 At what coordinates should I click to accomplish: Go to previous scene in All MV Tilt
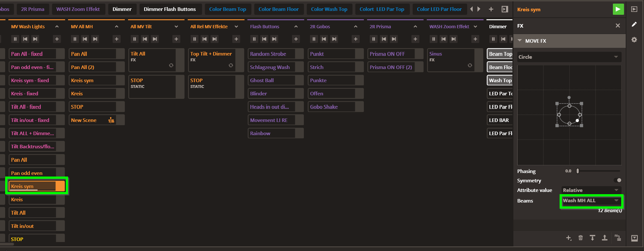click(145, 39)
